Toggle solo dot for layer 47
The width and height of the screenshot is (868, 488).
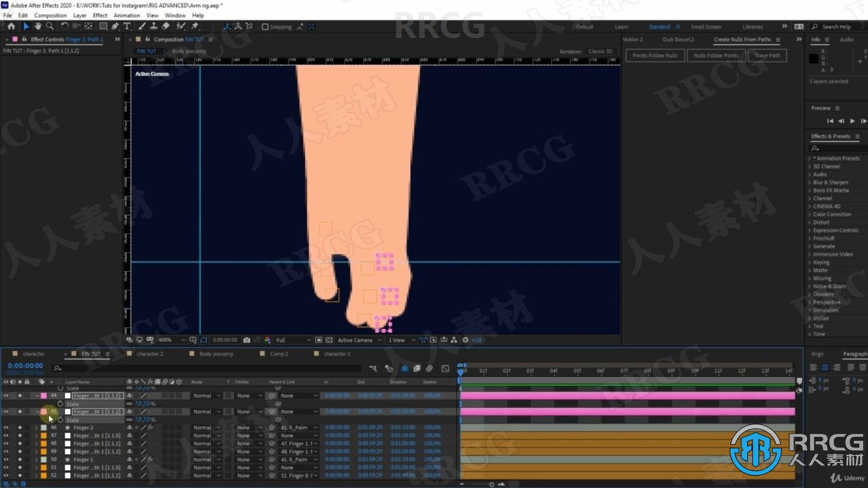[20, 436]
